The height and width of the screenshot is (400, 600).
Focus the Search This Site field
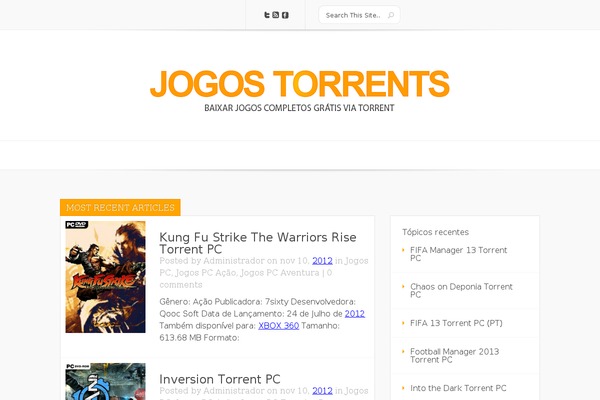point(359,15)
